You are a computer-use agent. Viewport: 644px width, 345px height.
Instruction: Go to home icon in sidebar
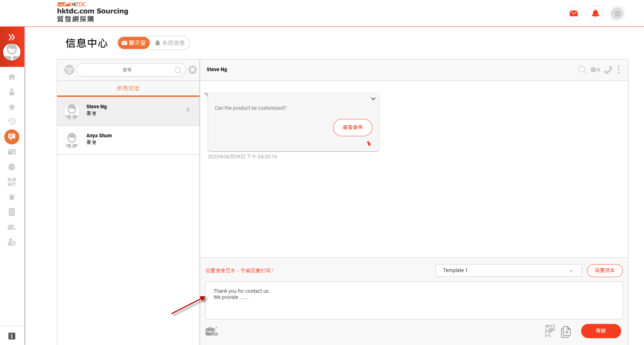(x=12, y=77)
